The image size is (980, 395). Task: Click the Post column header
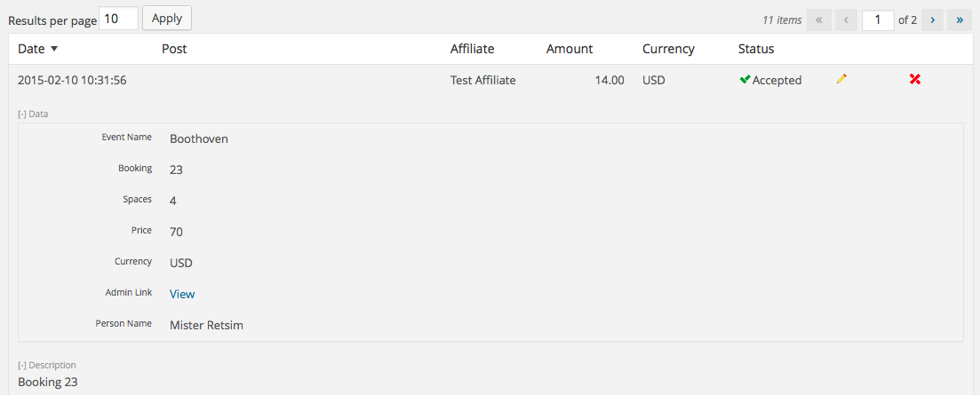point(174,49)
